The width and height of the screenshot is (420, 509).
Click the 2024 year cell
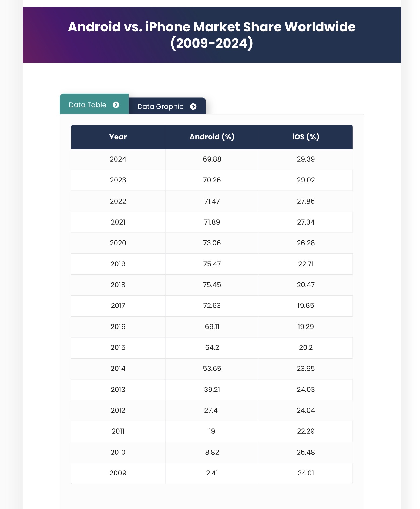118,159
